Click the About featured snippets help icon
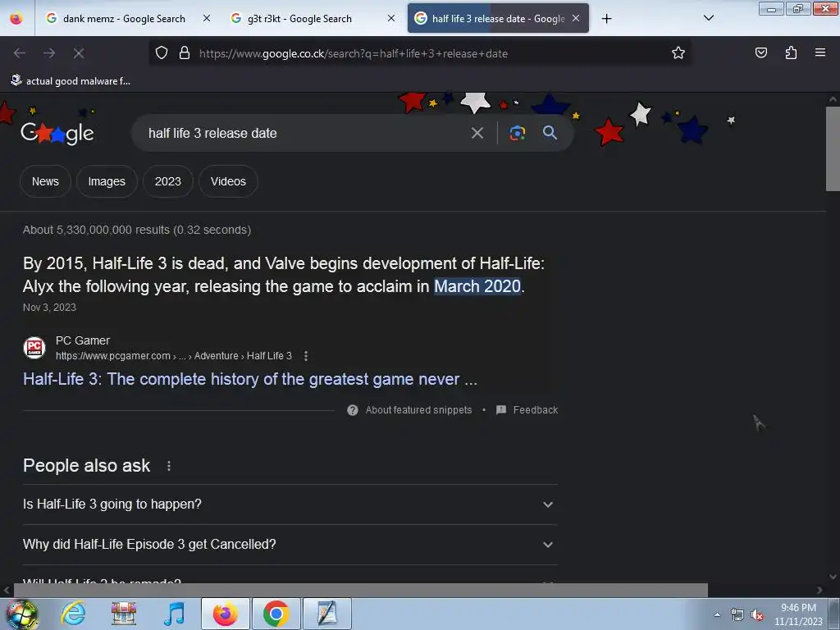 coord(353,410)
